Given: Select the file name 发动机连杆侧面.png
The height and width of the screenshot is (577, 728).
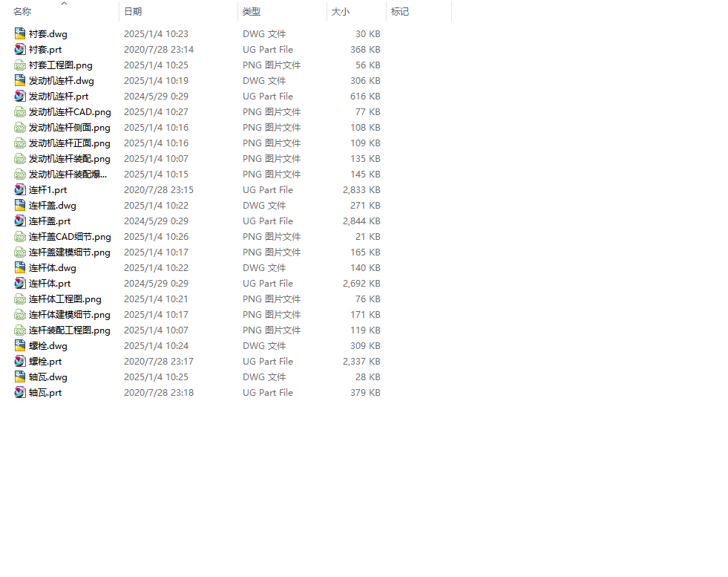Looking at the screenshot, I should (x=70, y=128).
